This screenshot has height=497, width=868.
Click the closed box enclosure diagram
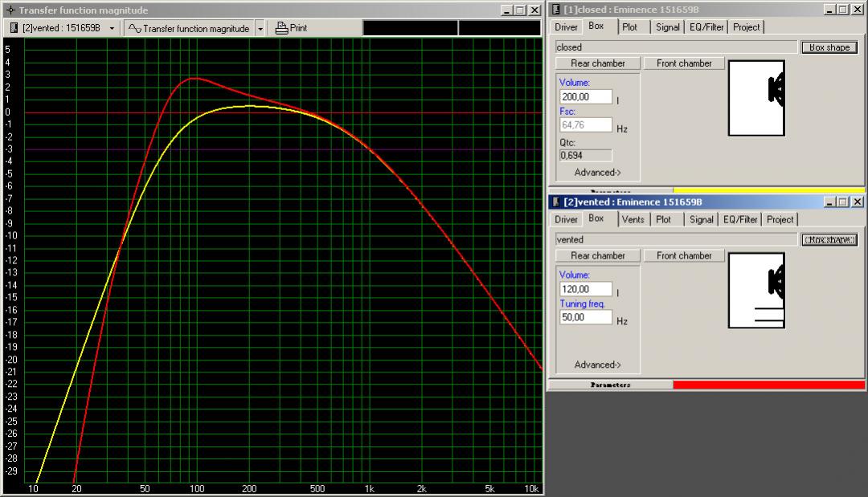(757, 98)
